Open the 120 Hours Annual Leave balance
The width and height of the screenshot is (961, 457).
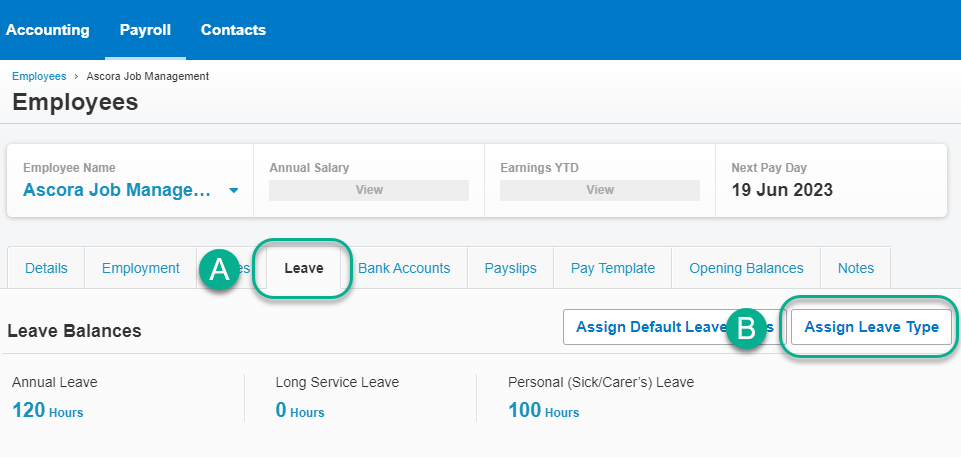point(47,410)
